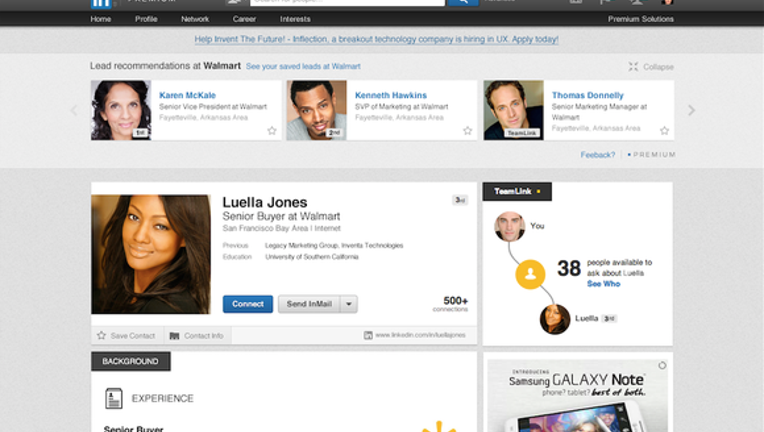
Task: Open the Career menu
Action: click(x=244, y=19)
